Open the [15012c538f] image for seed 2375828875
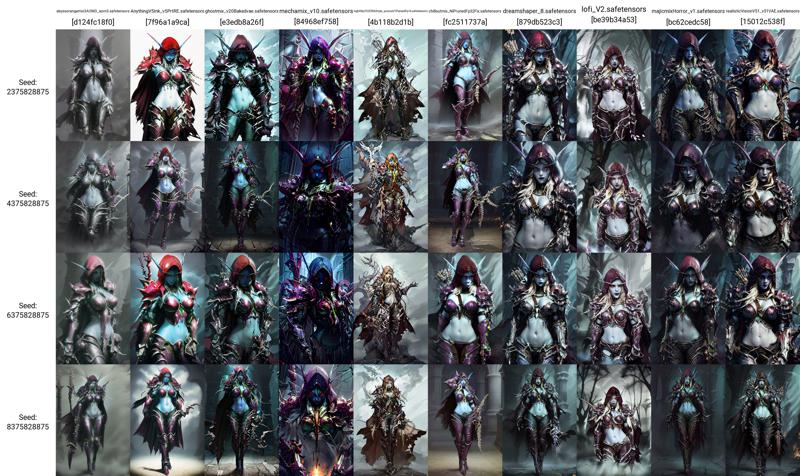This screenshot has width=800, height=476. click(762, 85)
